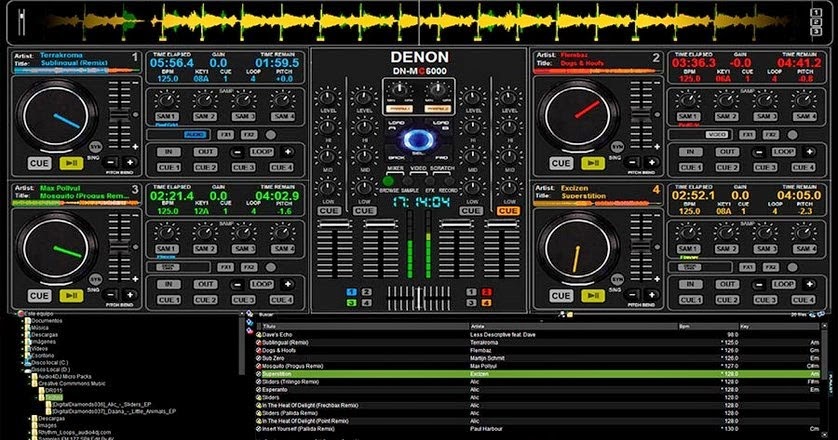The image size is (838, 440).
Task: Nudge deck 1 pitch bend plus
Action: (x=130, y=162)
